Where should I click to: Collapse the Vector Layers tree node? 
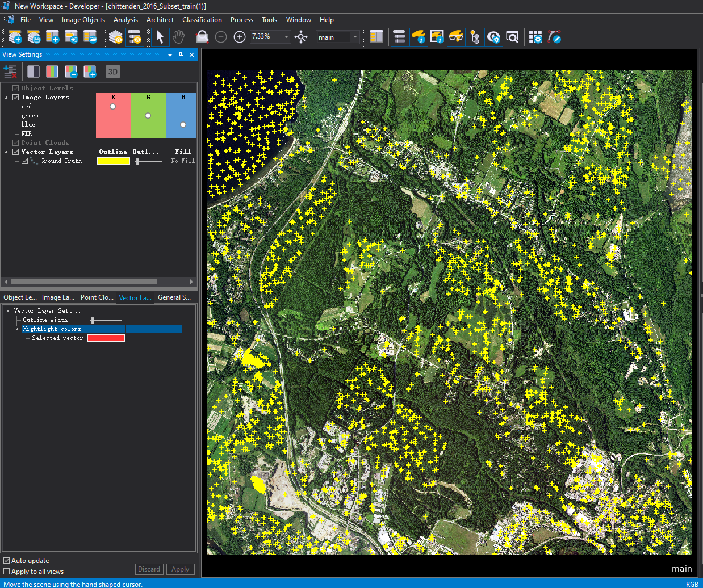click(7, 152)
